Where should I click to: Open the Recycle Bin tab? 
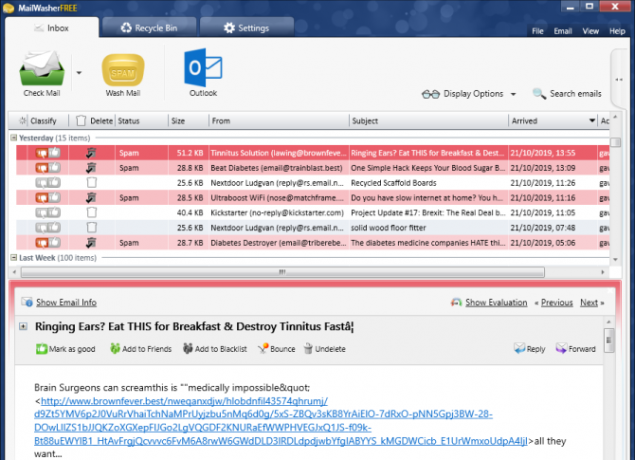[x=149, y=28]
